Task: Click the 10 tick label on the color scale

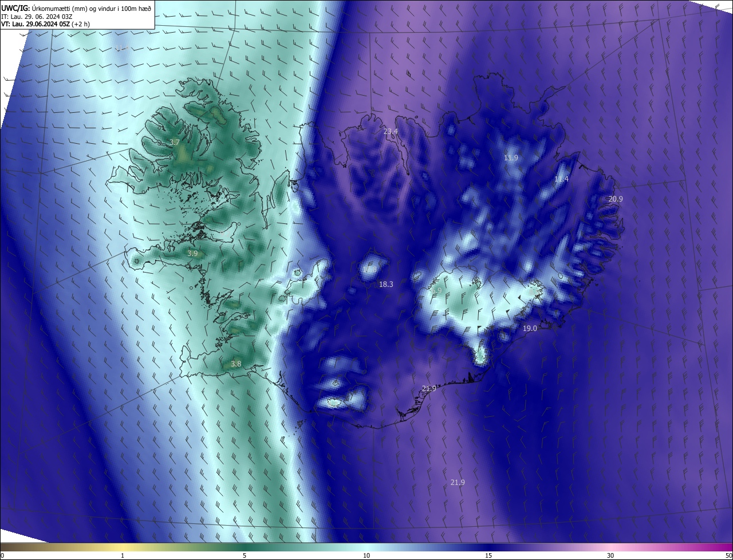Action: tap(366, 555)
